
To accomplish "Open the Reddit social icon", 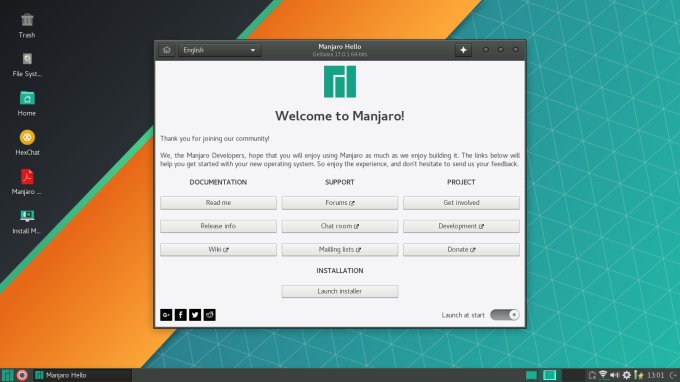I will [209, 315].
